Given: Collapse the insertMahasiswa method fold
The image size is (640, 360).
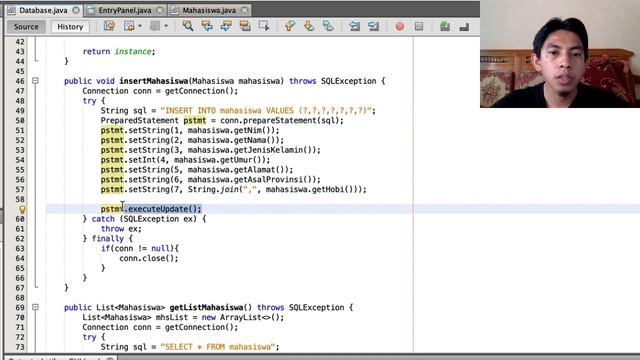Looking at the screenshot, I should point(36,81).
